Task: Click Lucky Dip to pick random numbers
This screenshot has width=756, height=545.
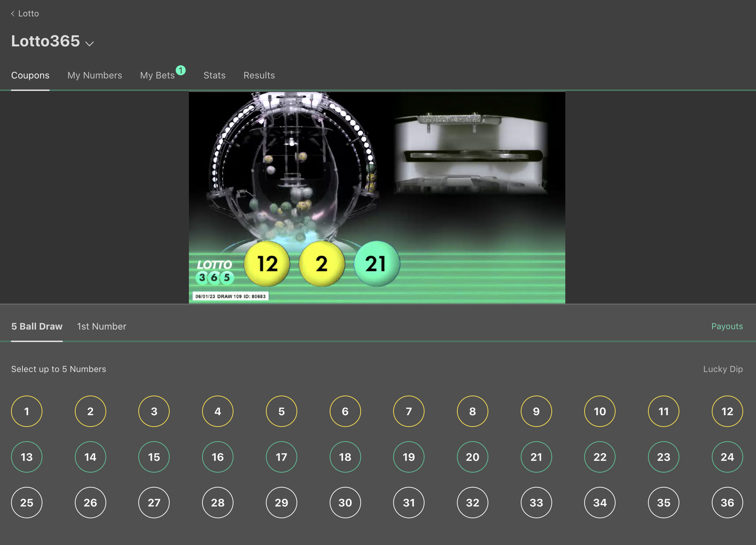Action: [722, 369]
